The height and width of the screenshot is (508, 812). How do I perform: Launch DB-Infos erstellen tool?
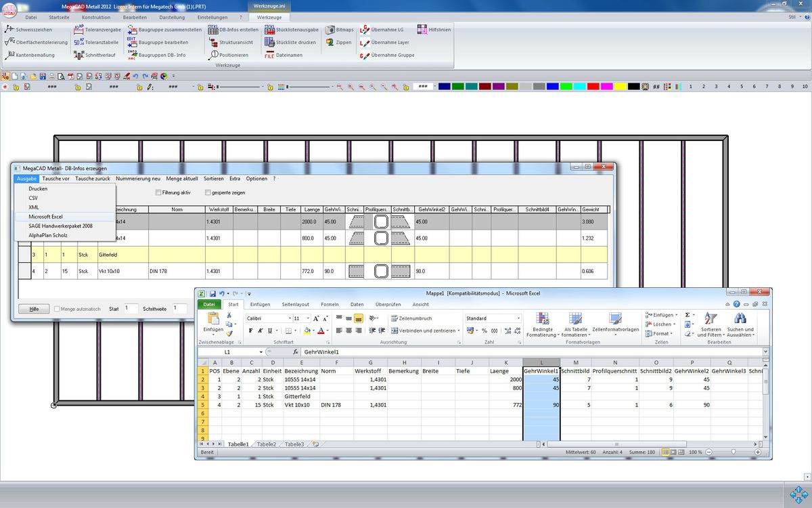[x=213, y=30]
